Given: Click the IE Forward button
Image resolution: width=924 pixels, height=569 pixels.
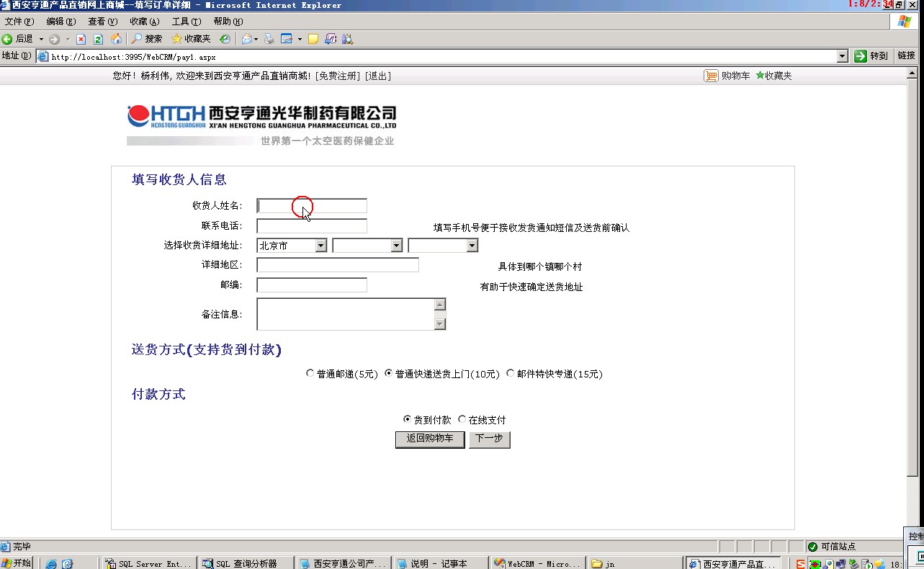Looking at the screenshot, I should click(54, 39).
